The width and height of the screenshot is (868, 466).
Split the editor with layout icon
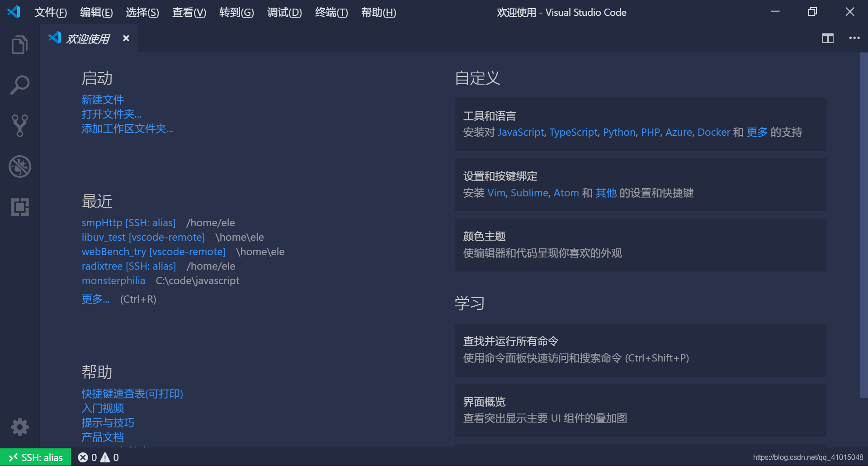828,38
